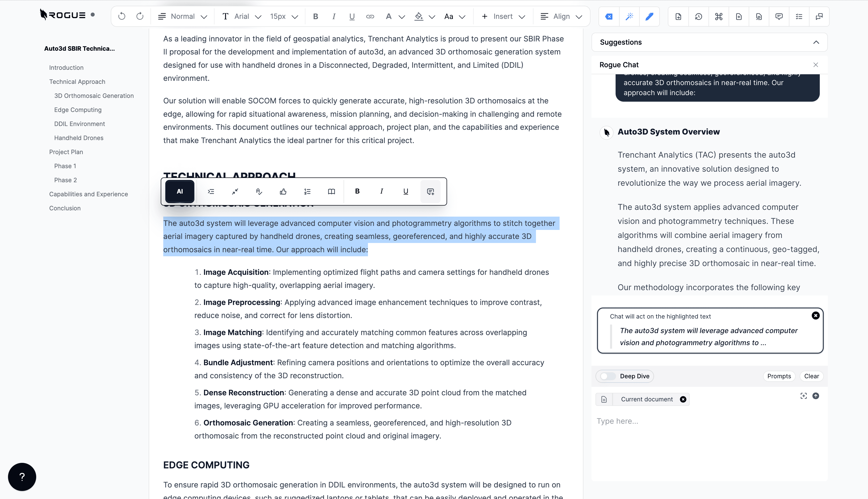Image resolution: width=868 pixels, height=499 pixels.
Task: Insert a hyperlink with the link icon
Action: point(370,17)
